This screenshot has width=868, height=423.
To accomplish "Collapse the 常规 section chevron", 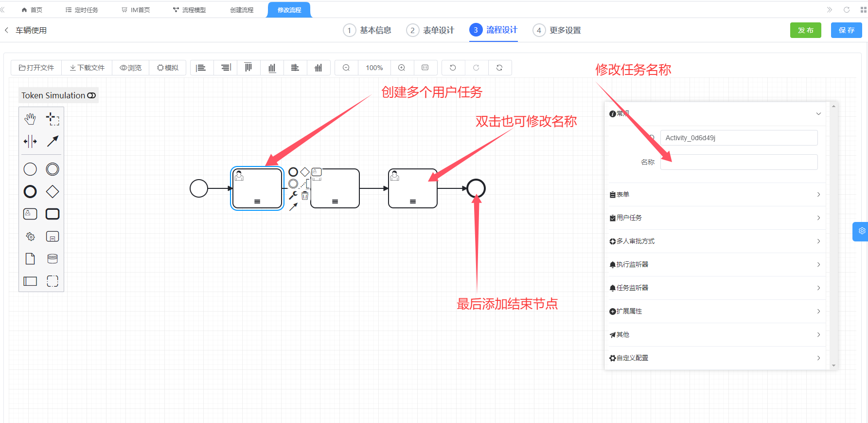I will pos(818,114).
